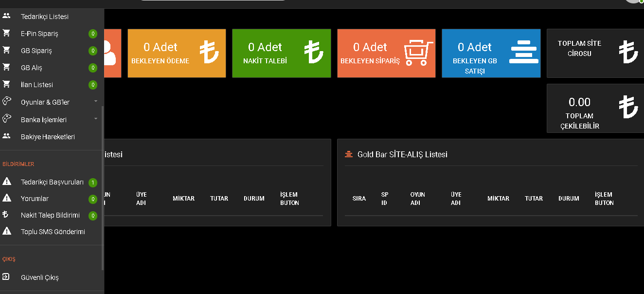Click the gamepad icon beside Oyunlar & GB'ler
Viewport: 644px width, 294px height.
point(6,102)
